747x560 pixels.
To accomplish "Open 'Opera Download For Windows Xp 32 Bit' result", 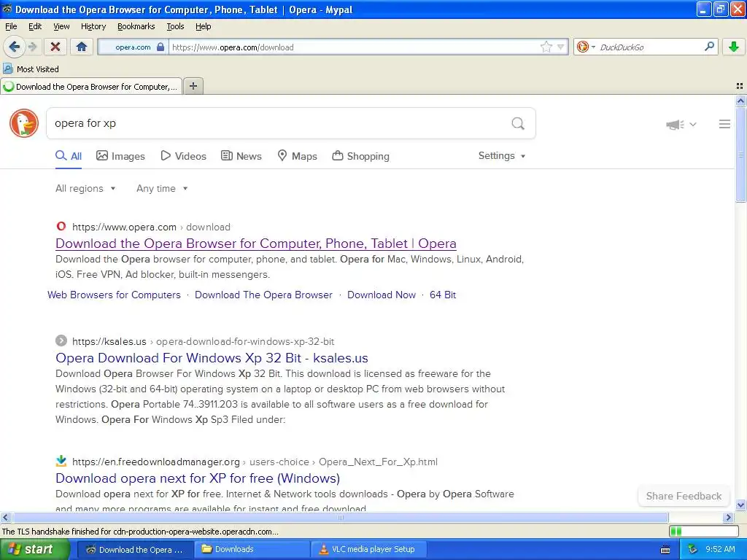I will [x=212, y=357].
